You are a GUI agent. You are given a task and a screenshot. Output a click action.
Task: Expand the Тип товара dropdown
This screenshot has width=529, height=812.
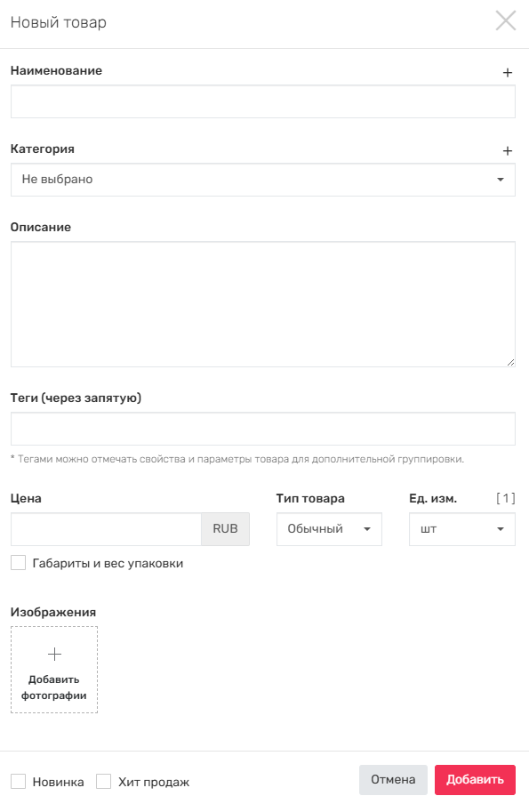coord(329,529)
